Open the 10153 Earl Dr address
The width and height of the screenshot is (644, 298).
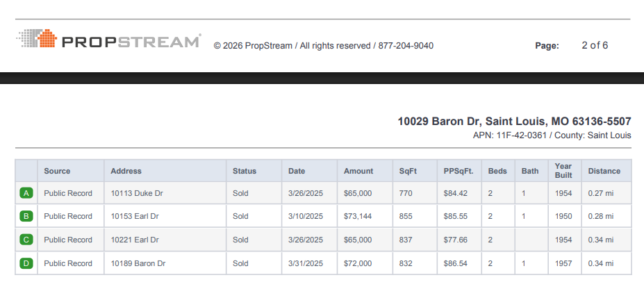(135, 216)
